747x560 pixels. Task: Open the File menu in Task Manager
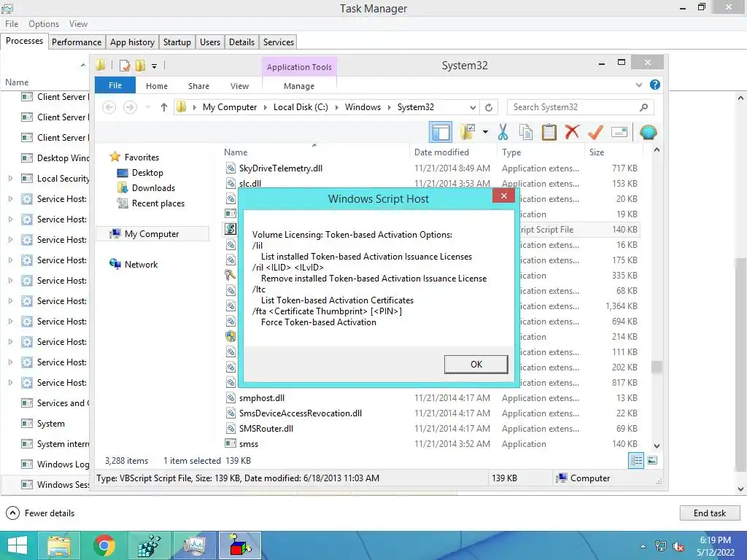point(12,24)
